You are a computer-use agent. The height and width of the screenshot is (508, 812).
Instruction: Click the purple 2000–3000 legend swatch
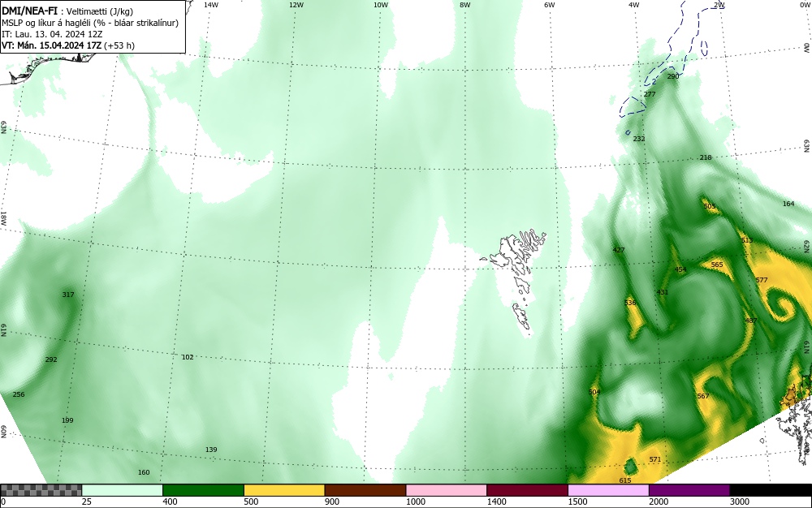[689, 490]
